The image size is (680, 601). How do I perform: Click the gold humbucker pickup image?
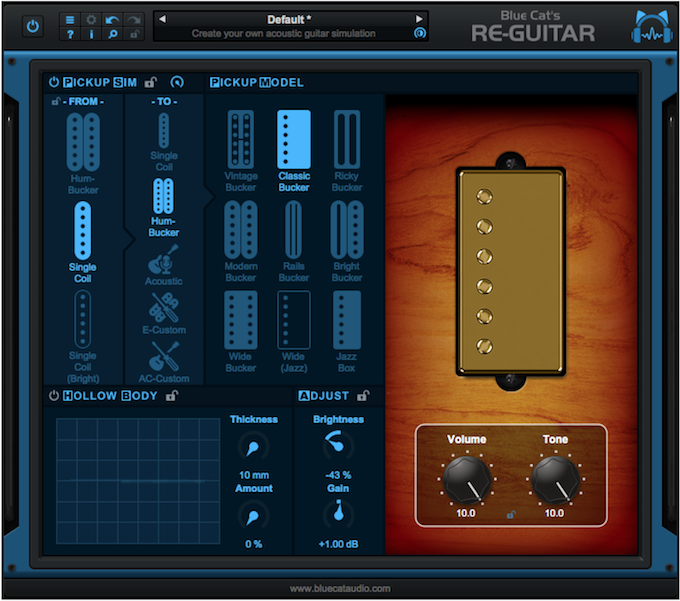(511, 271)
